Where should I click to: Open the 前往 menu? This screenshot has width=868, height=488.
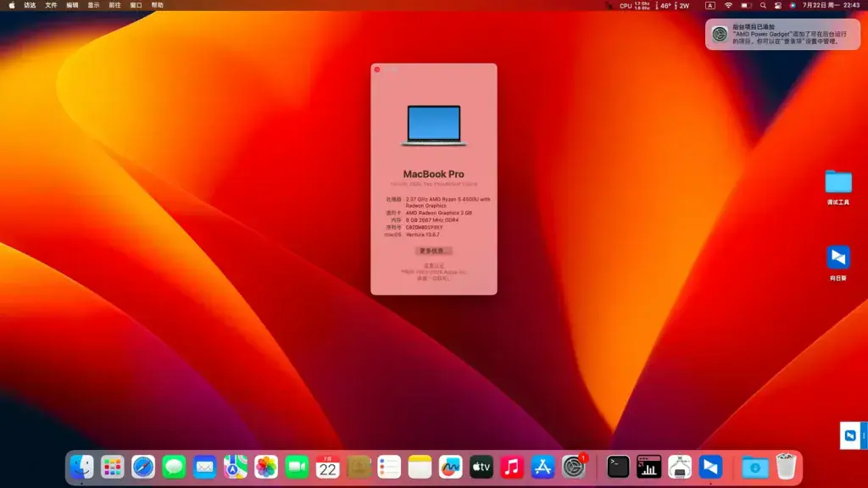pyautogui.click(x=114, y=6)
